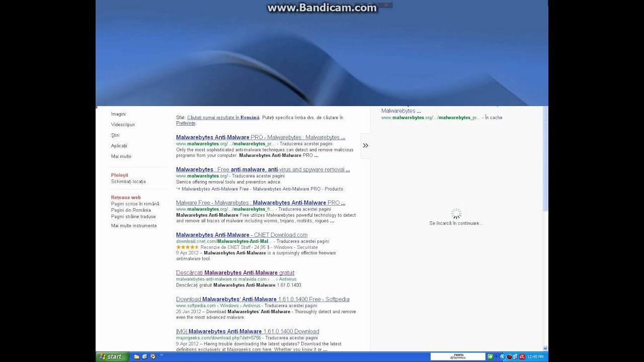Open Malware Free - Malwarebytes result
This screenshot has width=644, height=362.
coord(261,203)
